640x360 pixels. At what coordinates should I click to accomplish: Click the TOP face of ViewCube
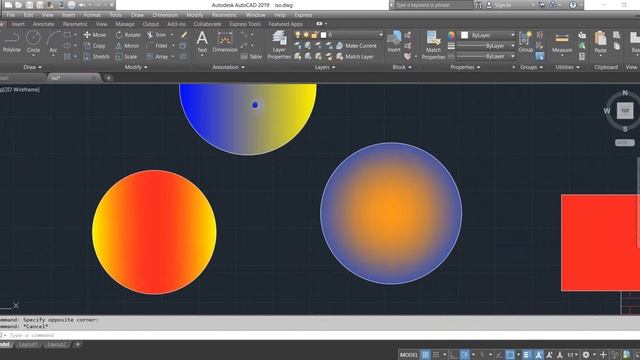(624, 111)
